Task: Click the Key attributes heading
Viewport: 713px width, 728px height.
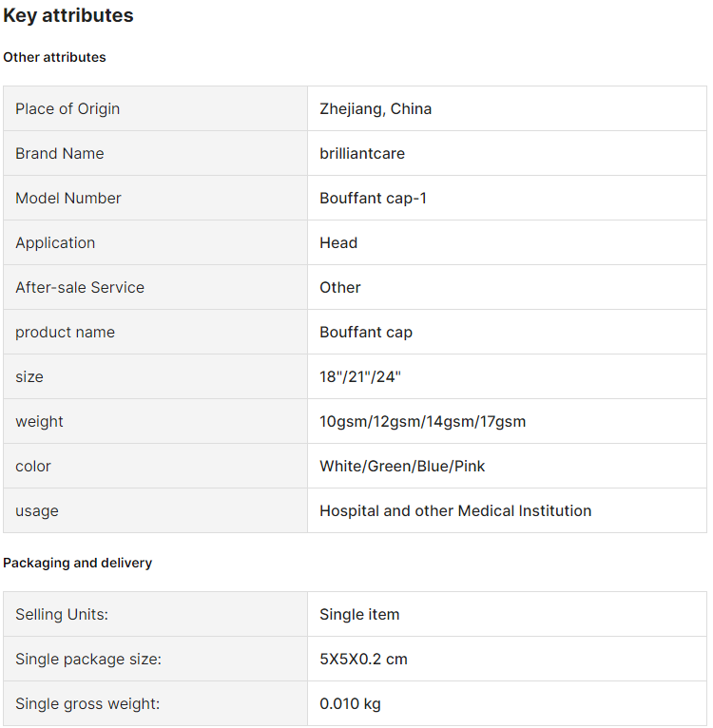Action: coord(68,16)
